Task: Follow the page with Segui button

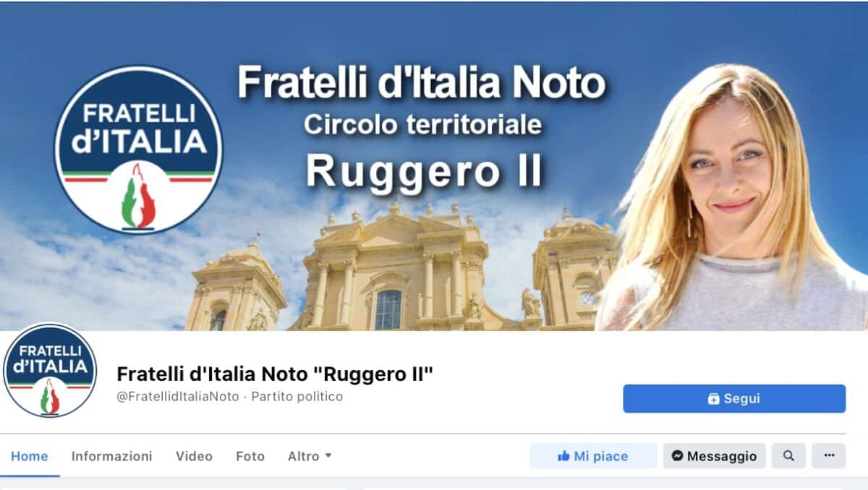Action: tap(734, 398)
